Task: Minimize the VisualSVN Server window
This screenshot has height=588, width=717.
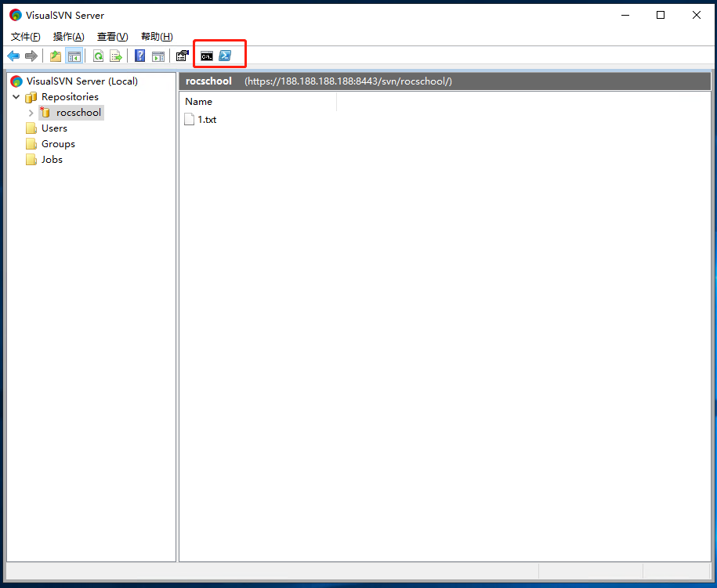Action: (x=625, y=15)
